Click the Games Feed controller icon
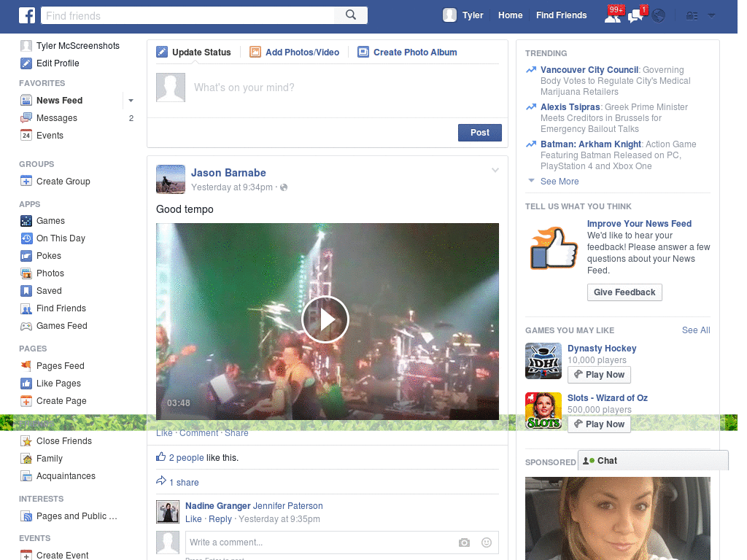The image size is (747, 560). pos(26,326)
